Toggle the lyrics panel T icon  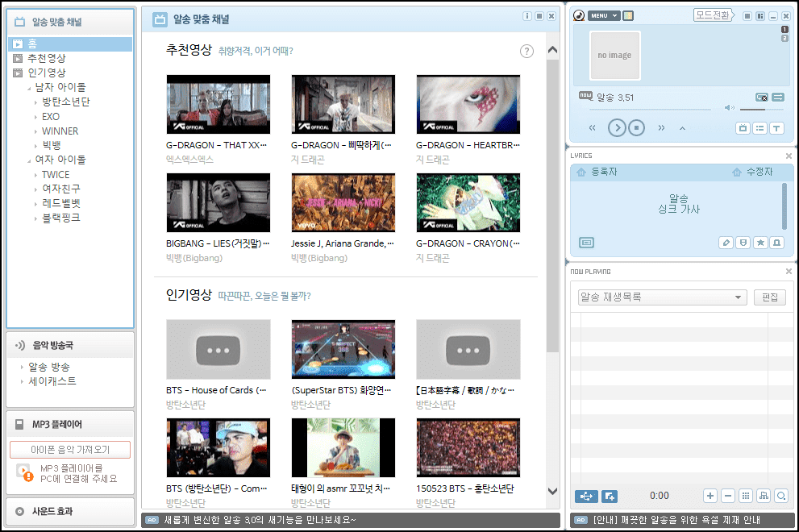[x=776, y=128]
